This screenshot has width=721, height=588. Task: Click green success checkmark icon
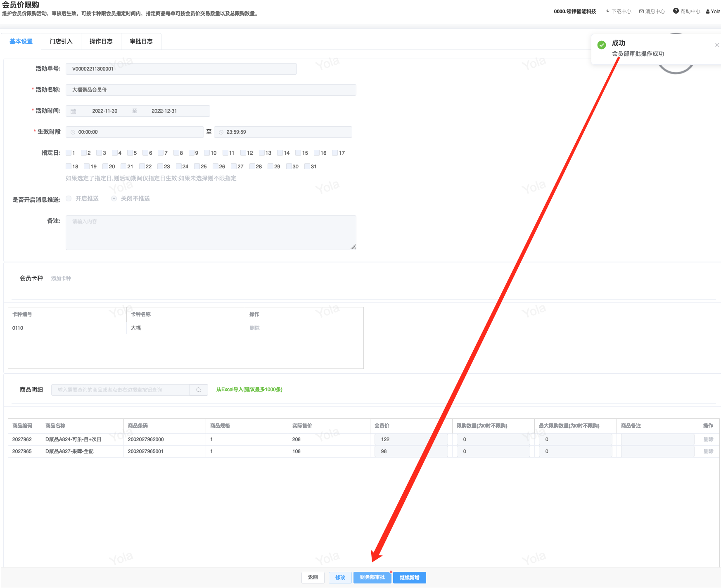click(602, 45)
